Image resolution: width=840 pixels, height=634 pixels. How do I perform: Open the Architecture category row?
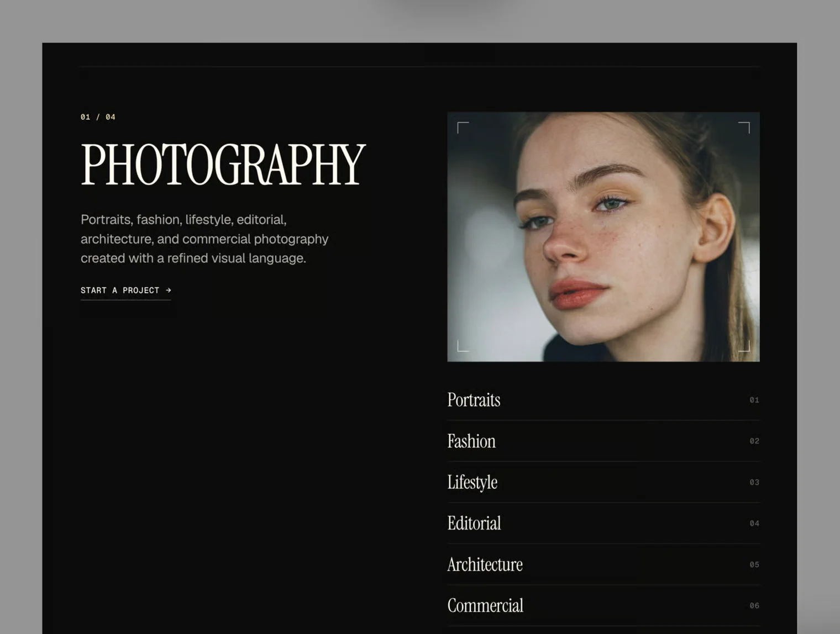tap(603, 564)
